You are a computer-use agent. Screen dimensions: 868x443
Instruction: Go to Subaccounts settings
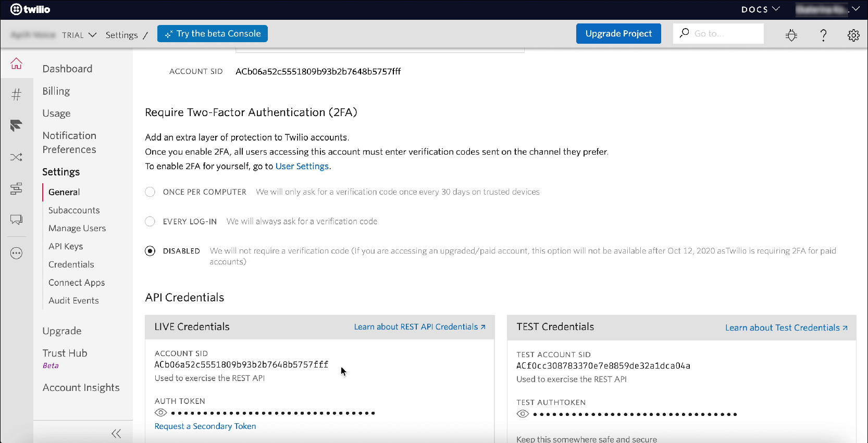point(74,210)
